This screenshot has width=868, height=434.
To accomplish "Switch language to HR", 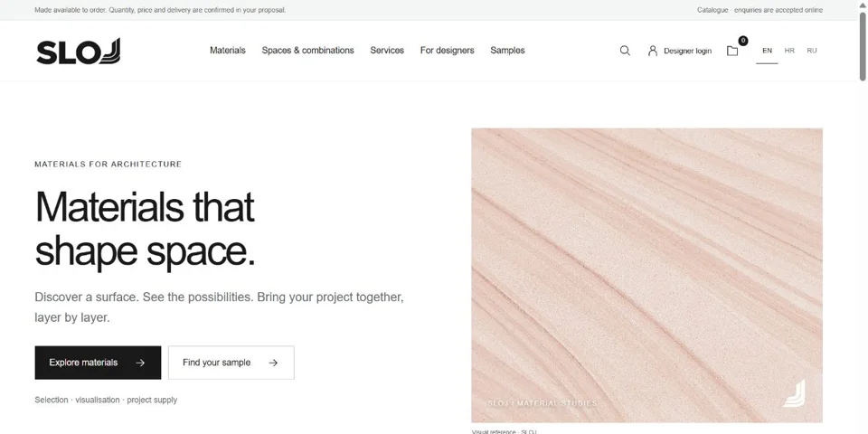I will (x=789, y=51).
